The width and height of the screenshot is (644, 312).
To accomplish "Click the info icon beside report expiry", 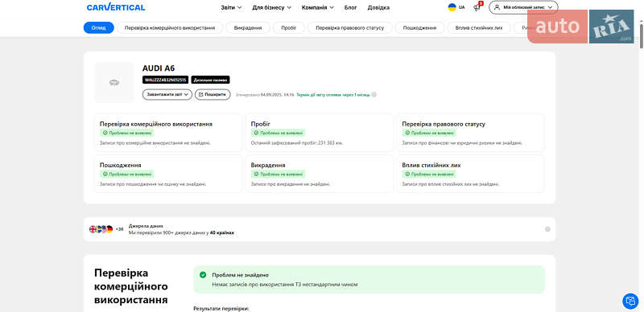I will pyautogui.click(x=374, y=94).
